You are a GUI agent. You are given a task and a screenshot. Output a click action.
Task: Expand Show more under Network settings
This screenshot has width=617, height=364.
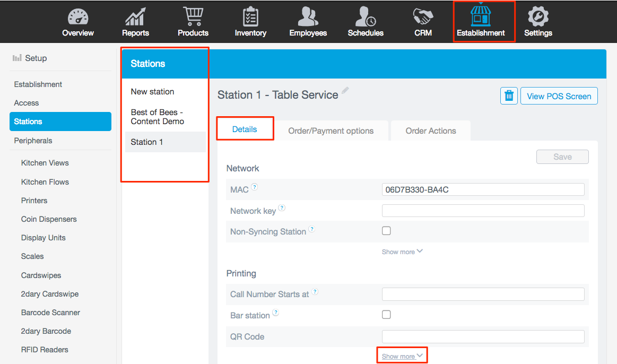[x=402, y=252]
